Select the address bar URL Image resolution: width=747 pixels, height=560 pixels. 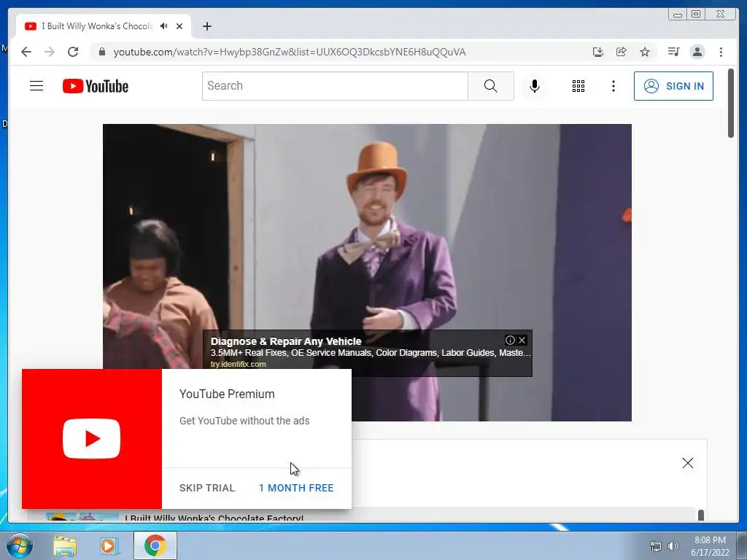point(289,52)
